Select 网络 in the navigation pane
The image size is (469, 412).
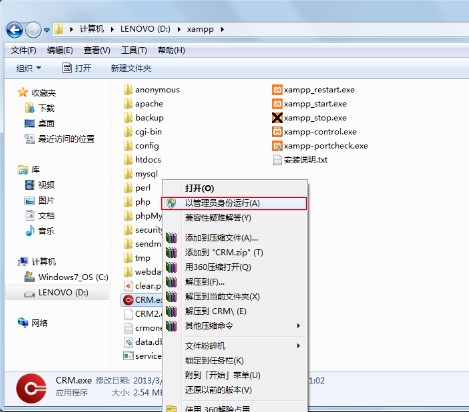point(33,323)
